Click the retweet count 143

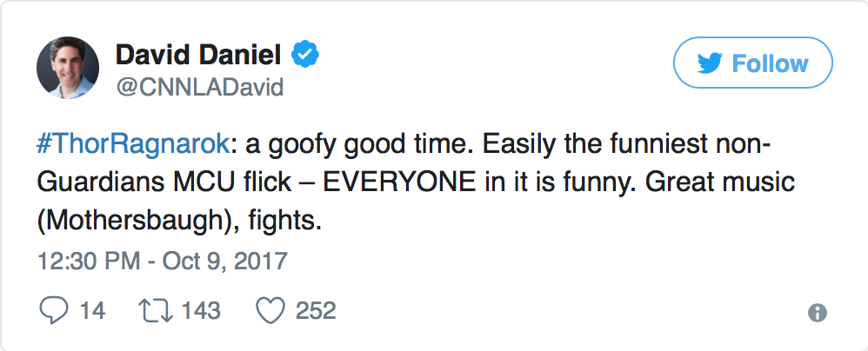(201, 310)
